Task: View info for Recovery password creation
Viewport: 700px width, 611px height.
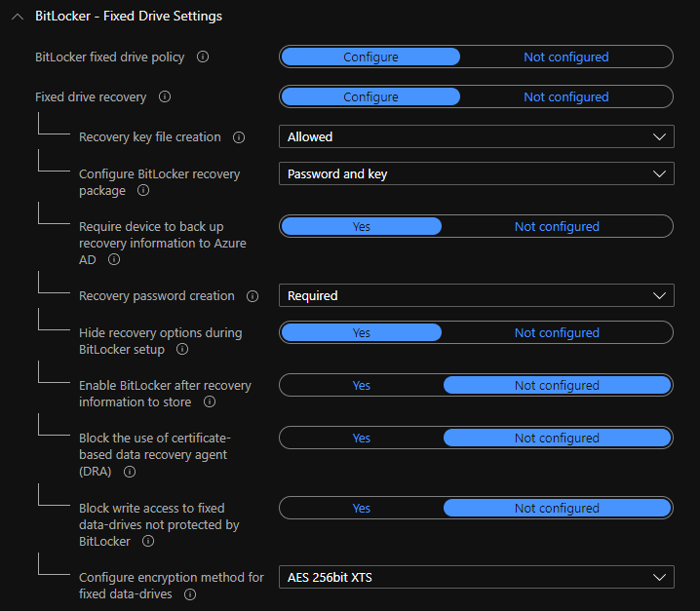Action: click(253, 296)
